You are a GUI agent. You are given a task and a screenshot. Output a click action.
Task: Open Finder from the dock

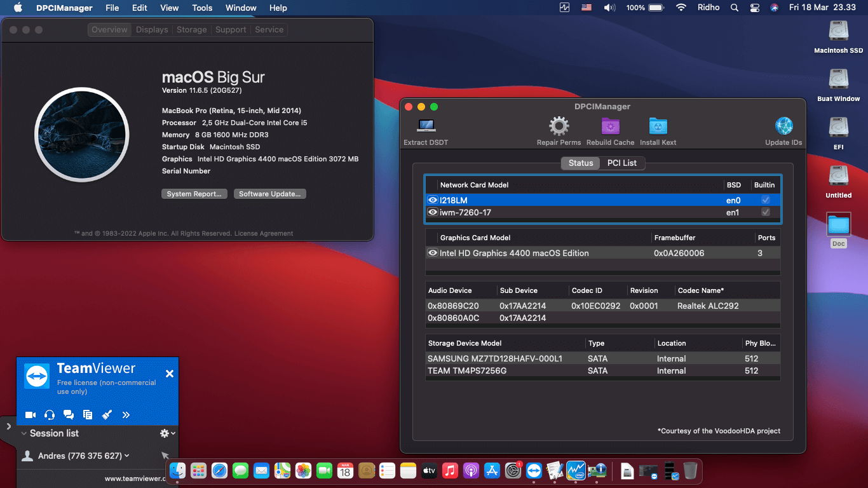(x=177, y=471)
